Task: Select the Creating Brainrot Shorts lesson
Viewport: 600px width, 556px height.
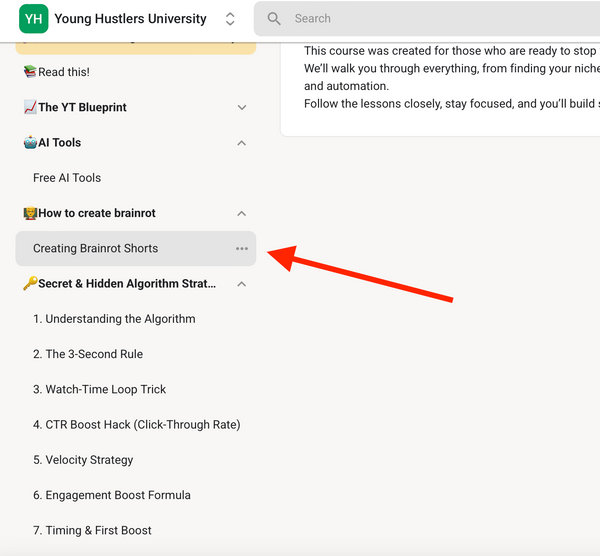Action: click(x=95, y=249)
